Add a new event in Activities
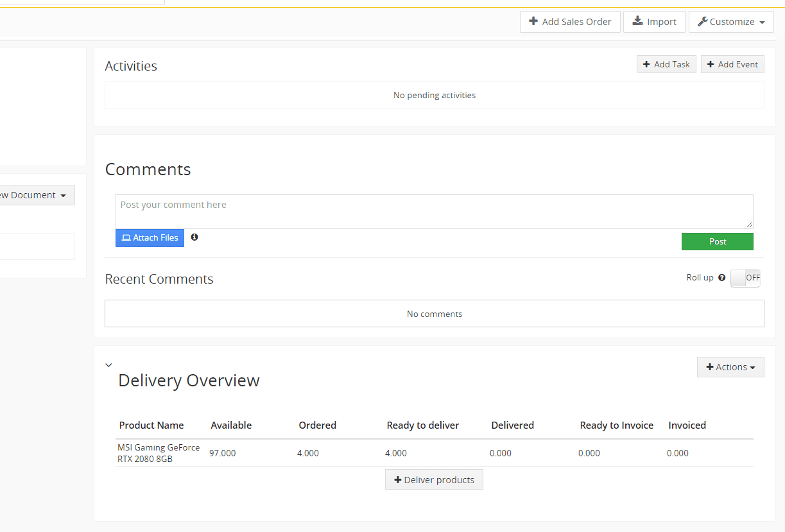785x532 pixels. [x=732, y=64]
